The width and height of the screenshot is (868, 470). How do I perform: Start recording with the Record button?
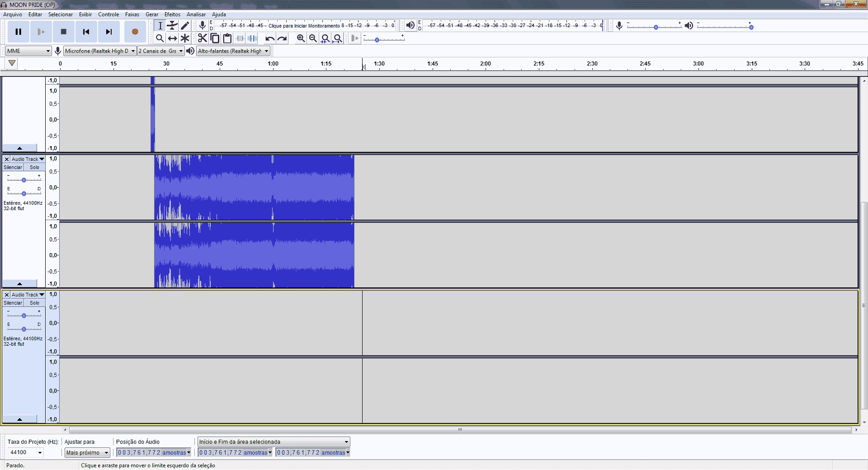[135, 32]
